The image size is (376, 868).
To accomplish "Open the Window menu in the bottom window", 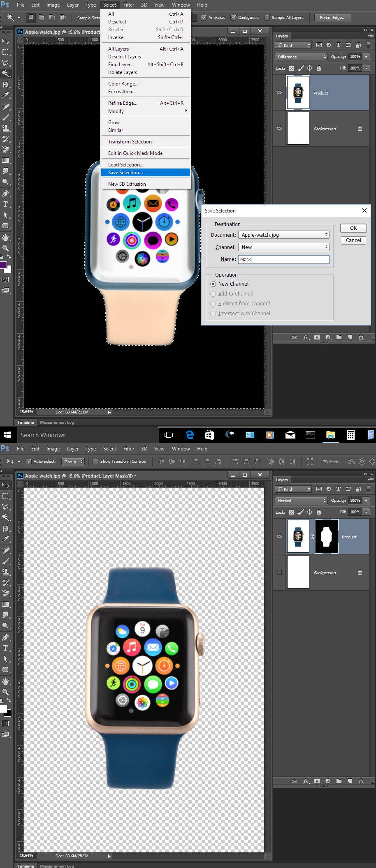I will click(x=181, y=449).
